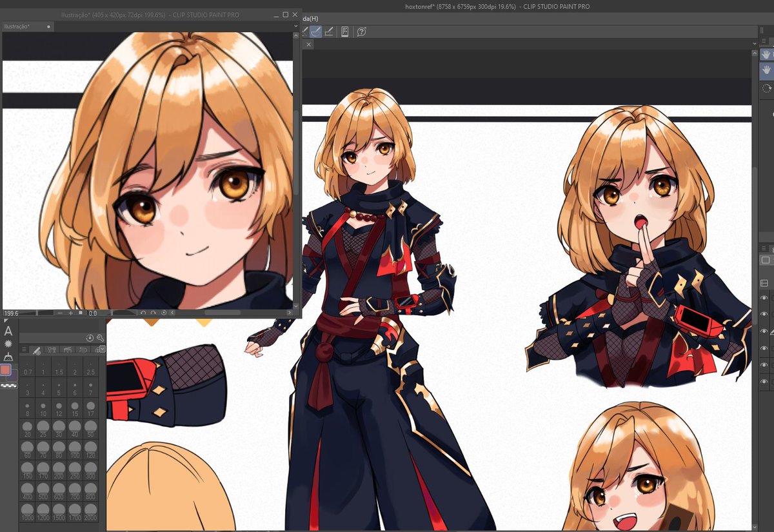The height and width of the screenshot is (532, 774).
Task: Set brush size to 30
Action: [59, 429]
